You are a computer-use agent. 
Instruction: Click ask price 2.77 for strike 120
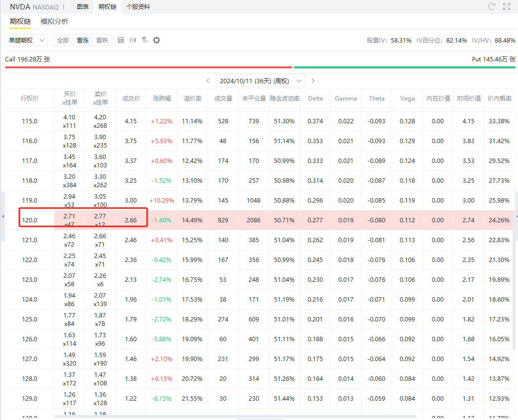100,216
